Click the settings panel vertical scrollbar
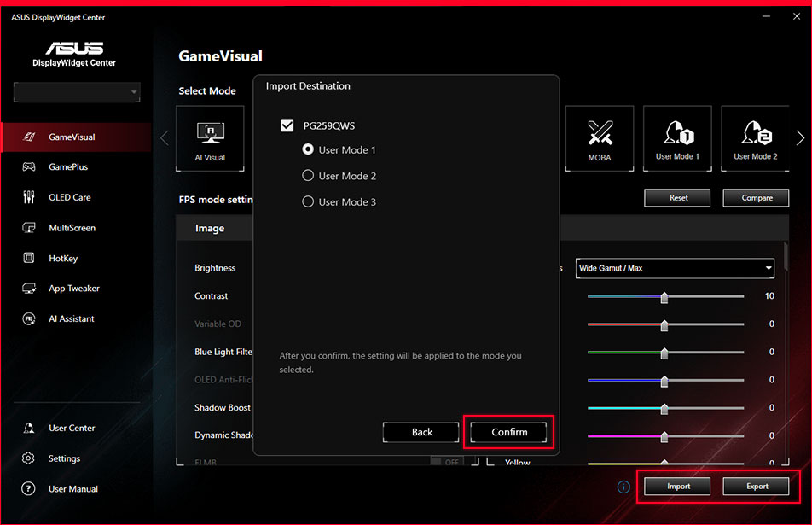The image size is (812, 525). (x=786, y=257)
